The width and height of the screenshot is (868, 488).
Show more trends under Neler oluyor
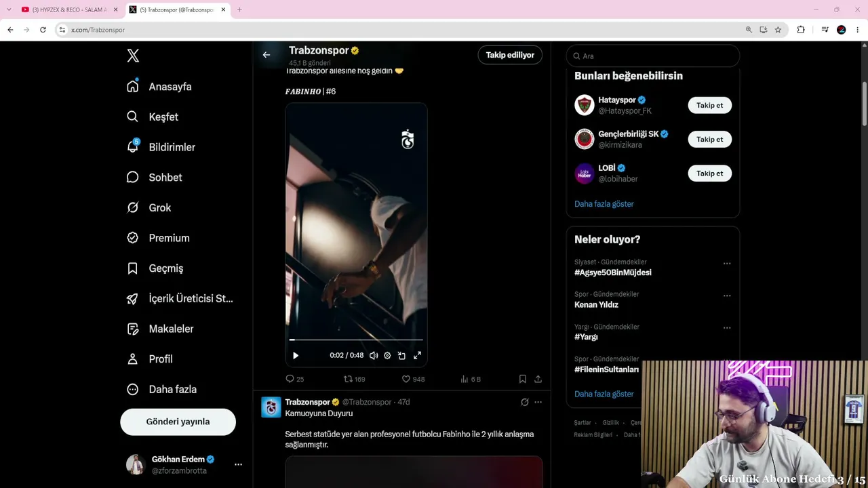click(x=604, y=394)
